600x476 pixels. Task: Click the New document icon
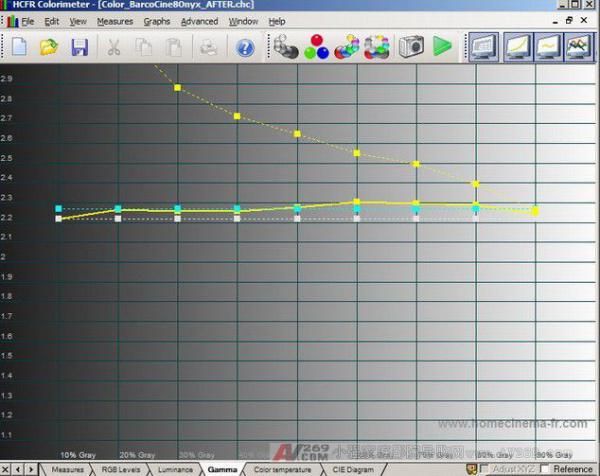click(x=18, y=46)
